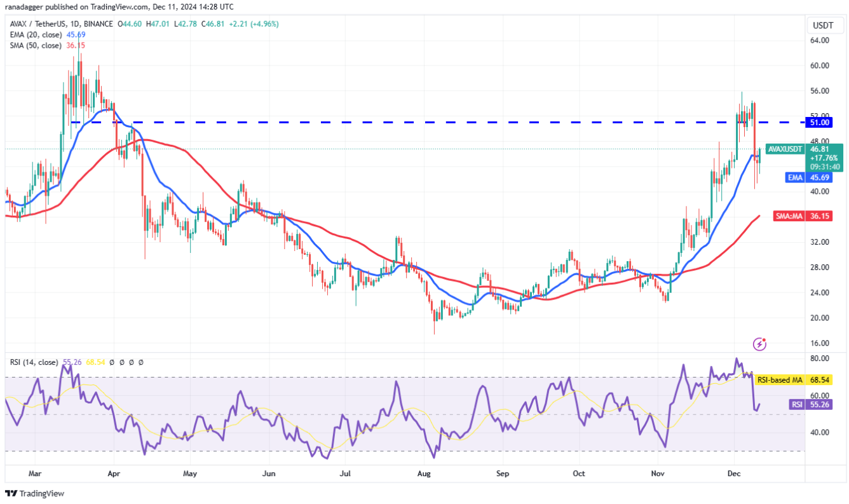This screenshot has width=849, height=504.
Task: Click the red SMA:MA axis label
Action: tap(789, 217)
